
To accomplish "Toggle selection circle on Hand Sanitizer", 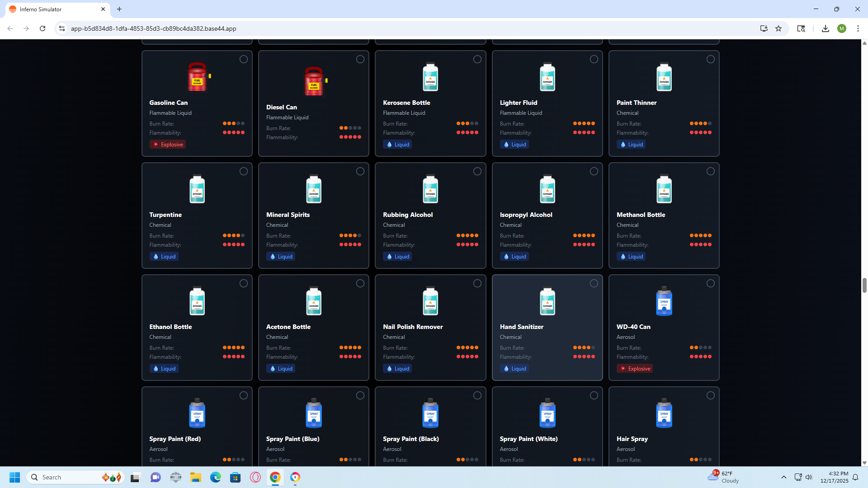I will coord(594,283).
